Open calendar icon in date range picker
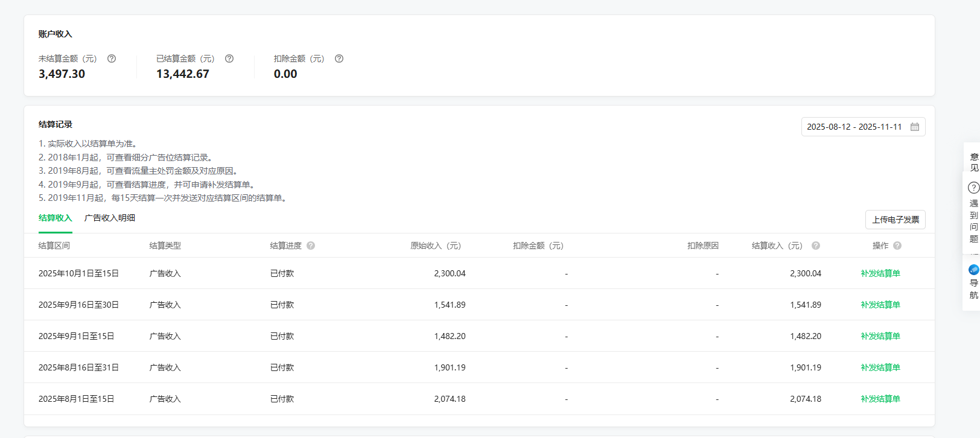980x438 pixels. 915,127
